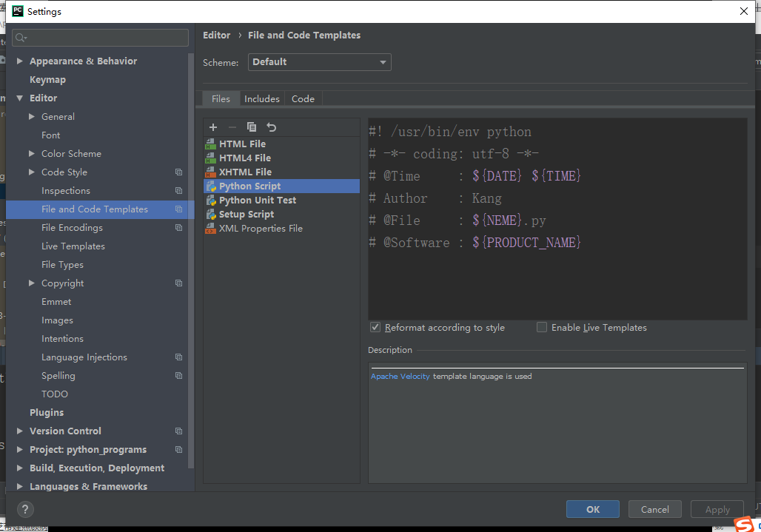The height and width of the screenshot is (532, 761).
Task: Click the Cancel button
Action: (654, 509)
